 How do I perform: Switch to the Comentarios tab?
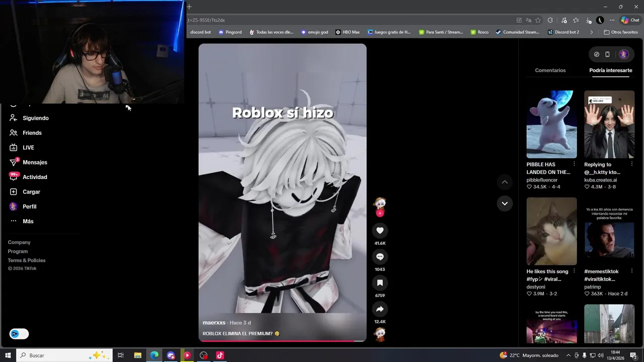550,70
